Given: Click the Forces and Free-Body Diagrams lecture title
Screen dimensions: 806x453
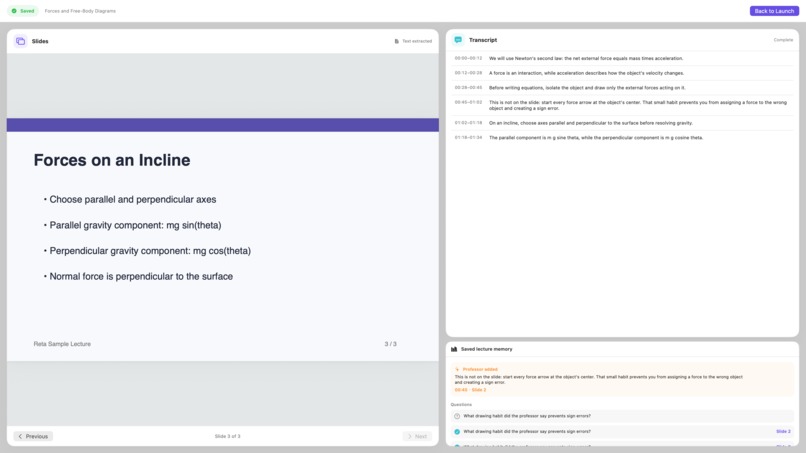Looking at the screenshot, I should click(80, 11).
